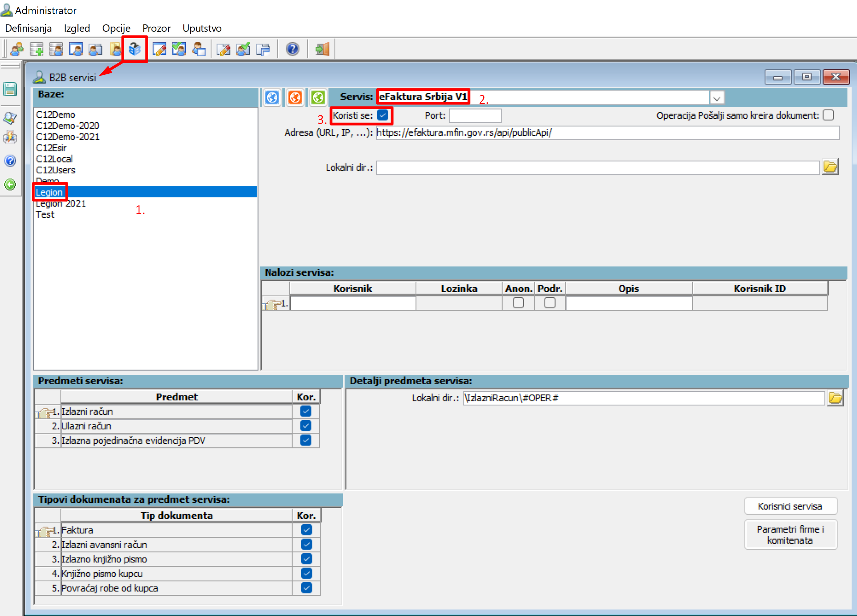This screenshot has height=616, width=857.
Task: Click Parametri firme i komitenata button
Action: pyautogui.click(x=790, y=534)
